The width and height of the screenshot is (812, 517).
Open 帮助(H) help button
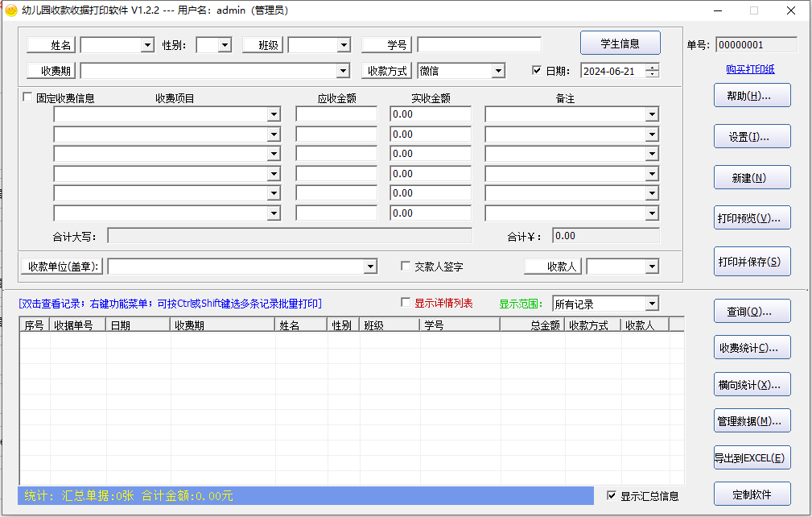752,96
